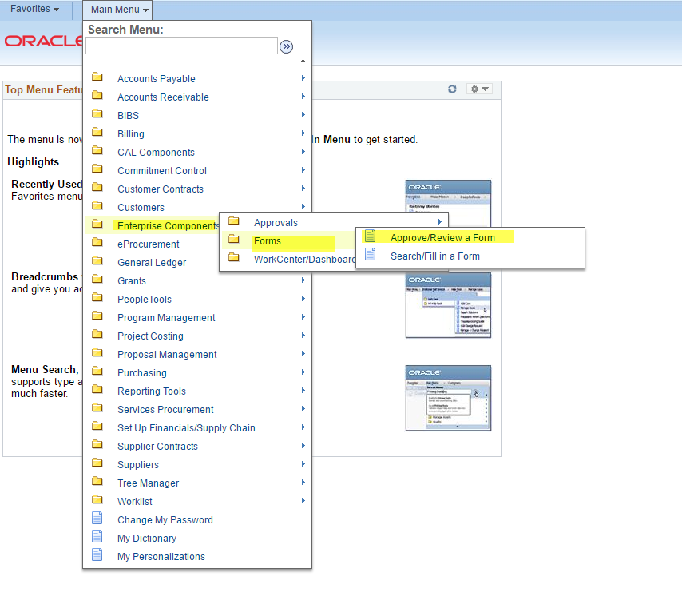Click the refresh icon in Top Menu Features panel
Screen dimensions: 682x616
click(452, 89)
